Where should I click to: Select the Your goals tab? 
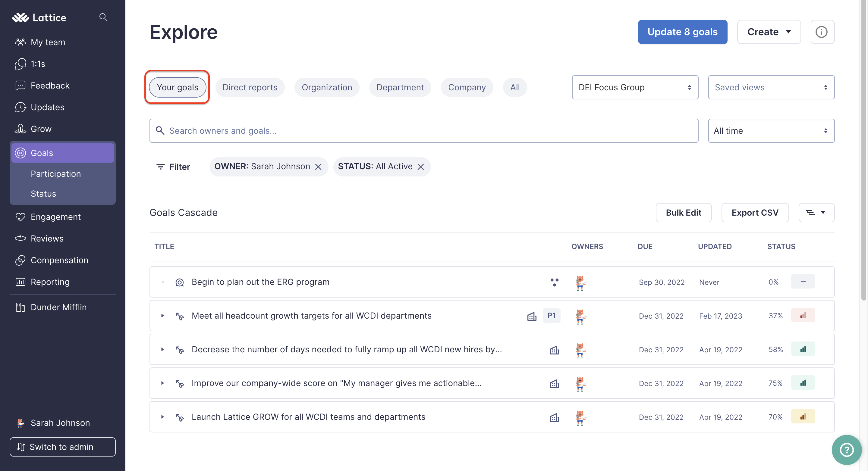177,87
